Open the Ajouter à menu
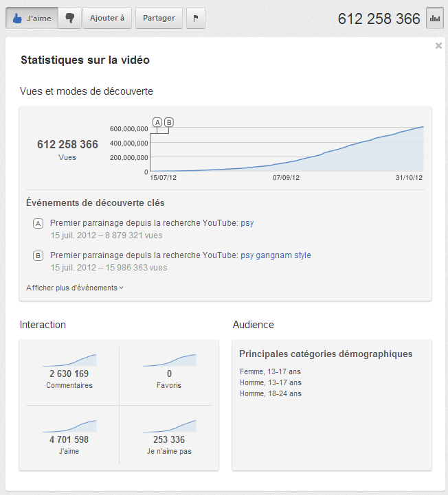Image resolution: width=448 pixels, height=495 pixels. 107,18
